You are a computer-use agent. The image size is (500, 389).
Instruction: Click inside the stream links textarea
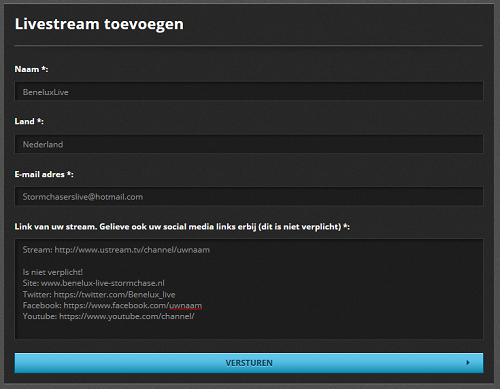[x=249, y=289]
